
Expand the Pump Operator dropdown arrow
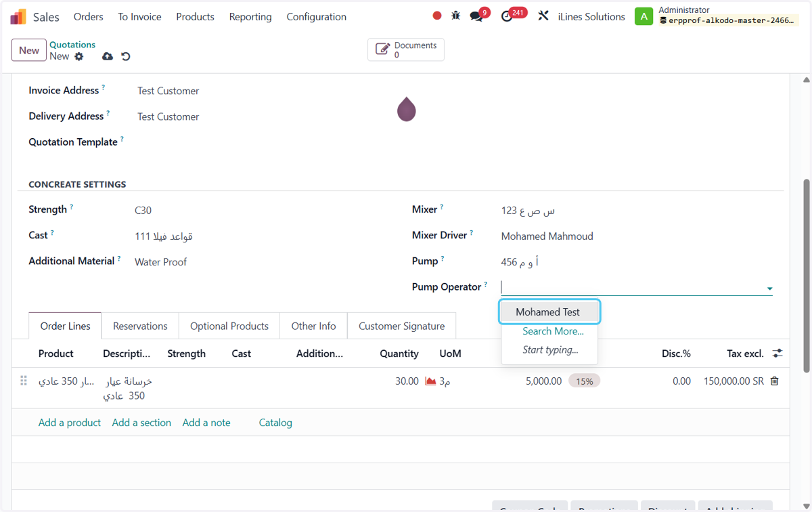click(x=769, y=289)
